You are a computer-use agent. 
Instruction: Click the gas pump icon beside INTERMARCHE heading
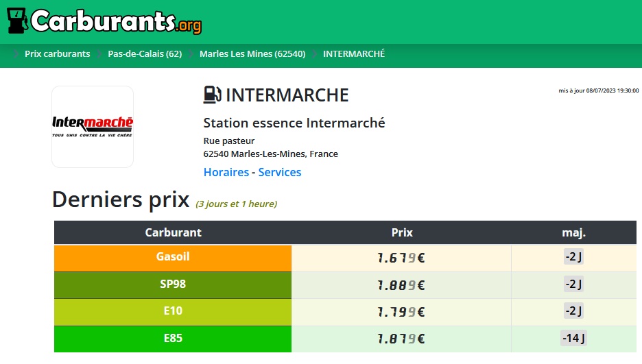(x=213, y=95)
